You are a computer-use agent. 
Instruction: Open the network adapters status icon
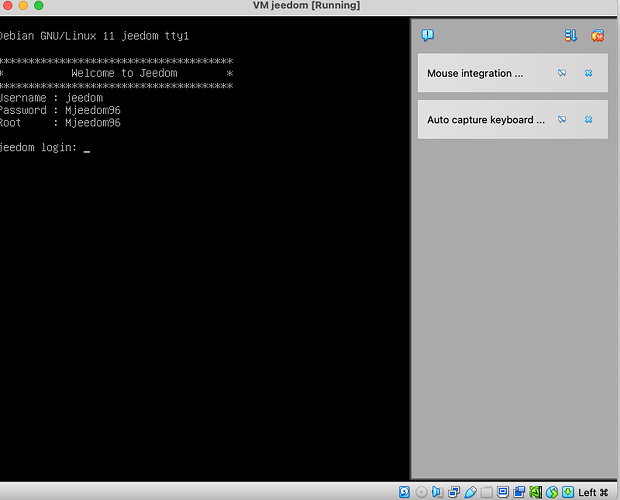[454, 492]
